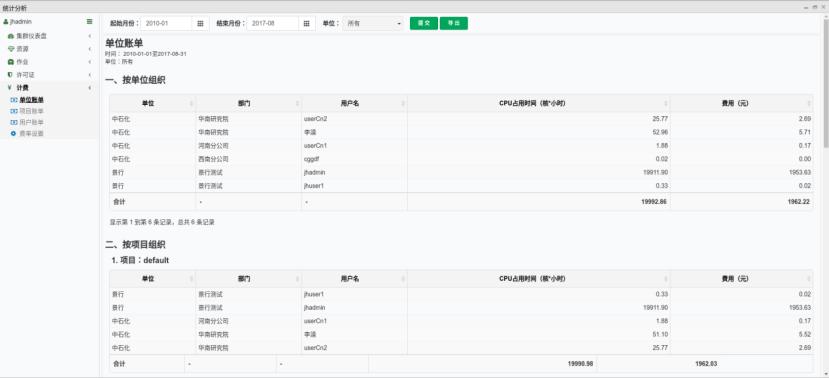Click the 时间：2010-01-01至2017-08-31 text

(145, 54)
